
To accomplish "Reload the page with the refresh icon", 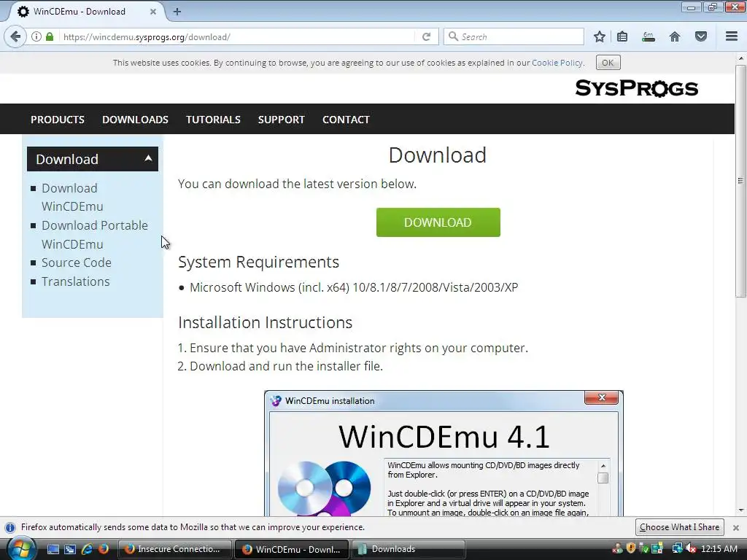I will pos(426,36).
